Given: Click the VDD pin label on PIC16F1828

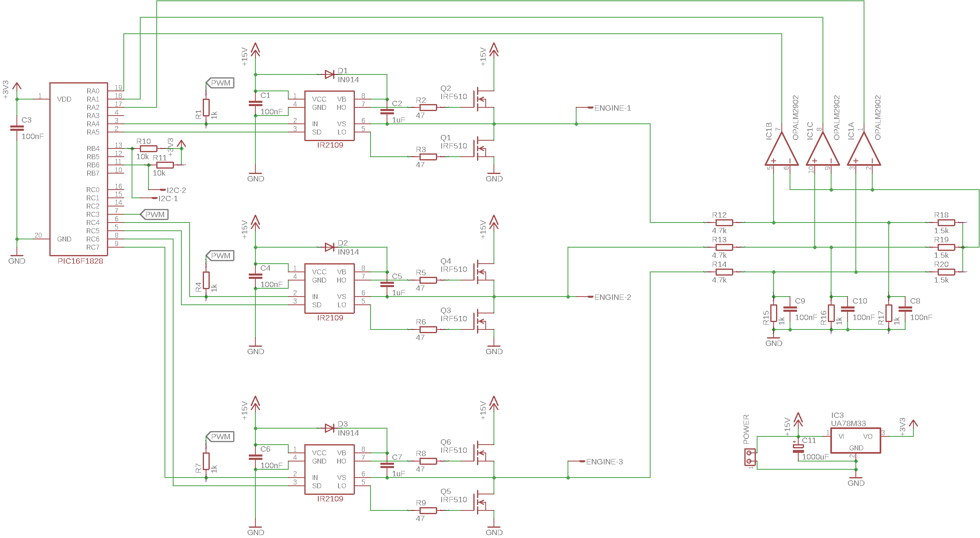Looking at the screenshot, I should 64,99.
